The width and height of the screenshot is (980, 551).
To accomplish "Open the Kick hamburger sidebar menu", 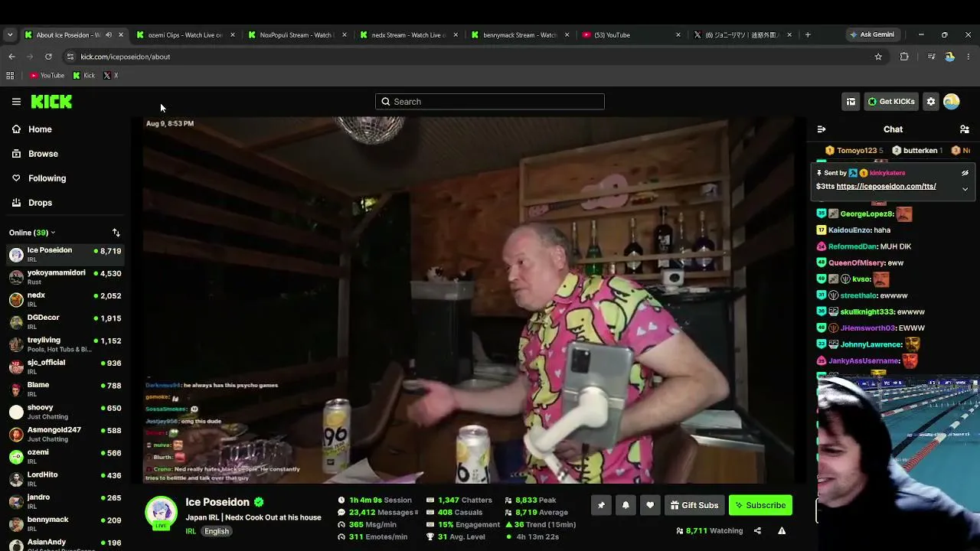I will pyautogui.click(x=16, y=101).
